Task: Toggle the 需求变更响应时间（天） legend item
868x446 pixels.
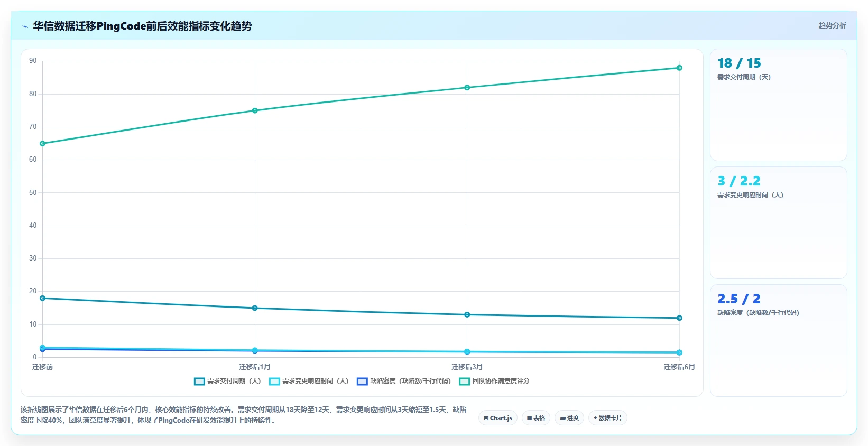Action: (x=309, y=381)
